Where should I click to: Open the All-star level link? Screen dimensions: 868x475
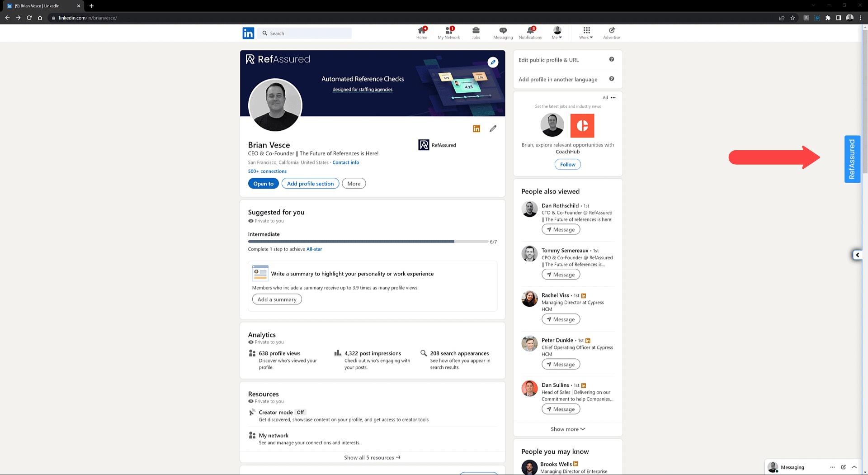coord(314,249)
